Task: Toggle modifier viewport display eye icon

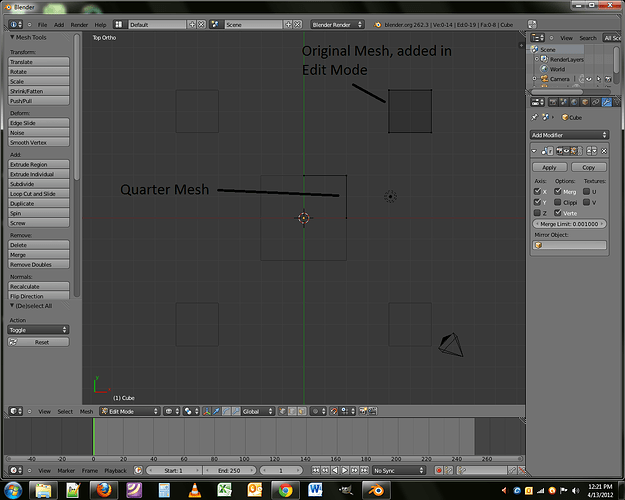Action: coord(566,151)
